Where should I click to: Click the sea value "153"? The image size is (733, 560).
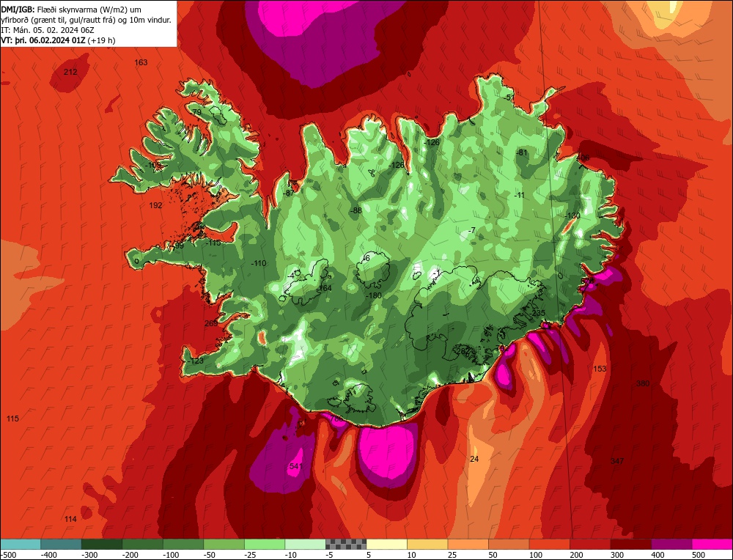[600, 369]
